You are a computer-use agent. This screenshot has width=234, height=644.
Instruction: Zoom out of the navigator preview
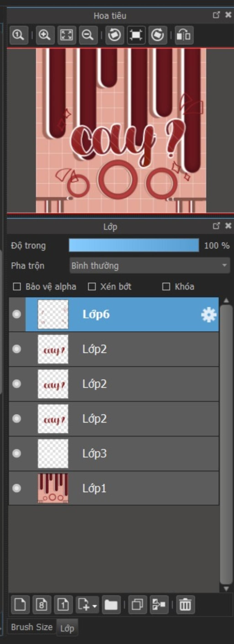pyautogui.click(x=88, y=35)
